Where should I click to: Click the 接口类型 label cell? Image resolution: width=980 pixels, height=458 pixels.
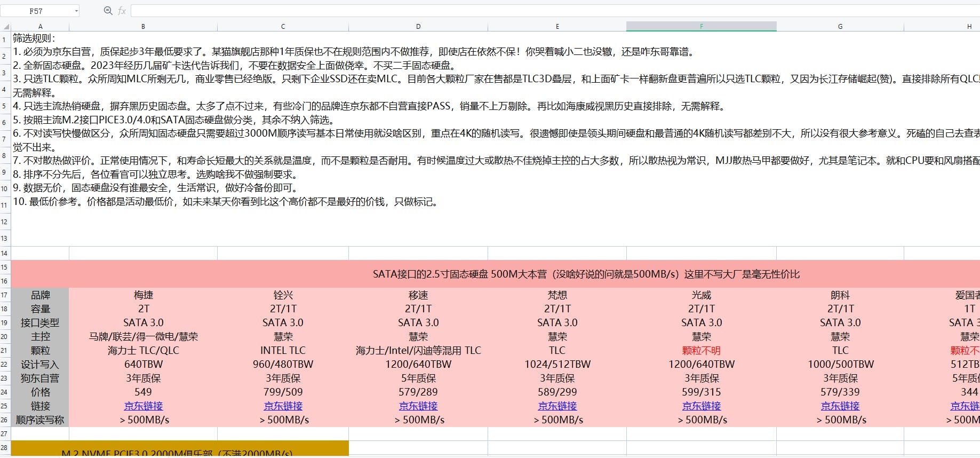[40, 322]
